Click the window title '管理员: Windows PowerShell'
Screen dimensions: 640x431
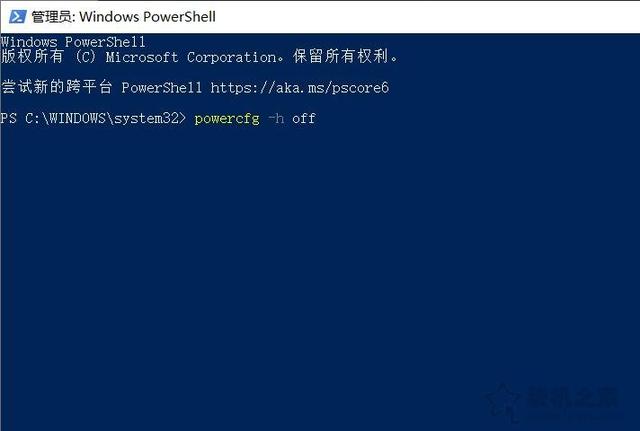[x=124, y=17]
